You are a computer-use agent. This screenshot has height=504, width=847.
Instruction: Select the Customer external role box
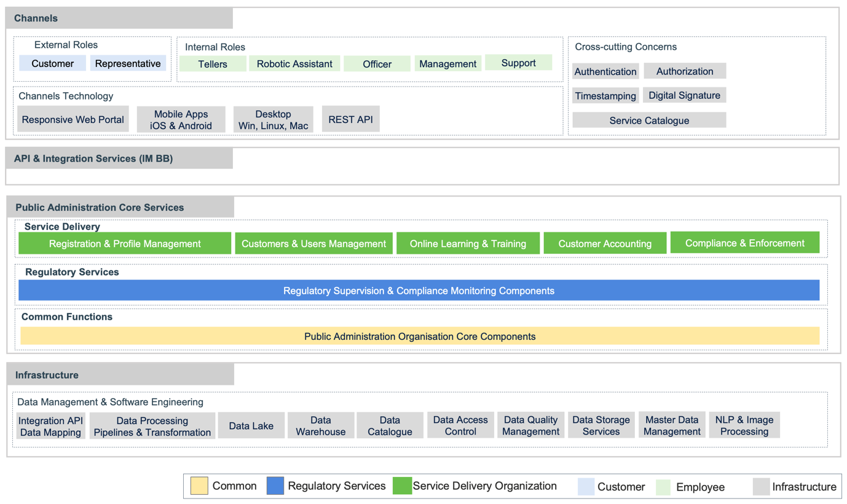point(52,63)
